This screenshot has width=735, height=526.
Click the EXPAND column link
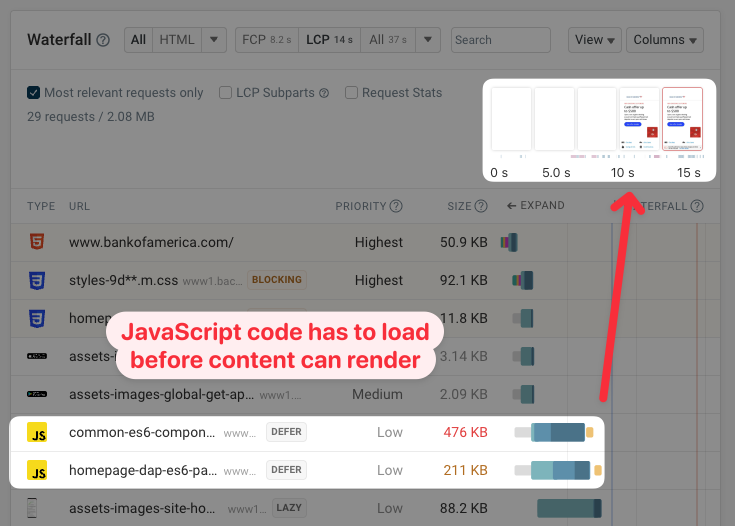pyautogui.click(x=536, y=205)
